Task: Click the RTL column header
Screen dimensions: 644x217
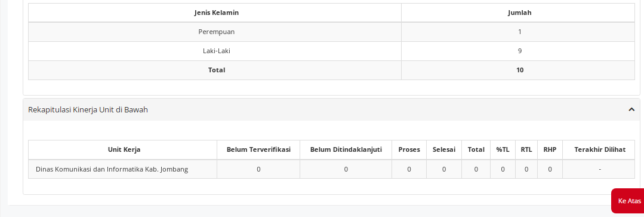Action: tap(526, 149)
